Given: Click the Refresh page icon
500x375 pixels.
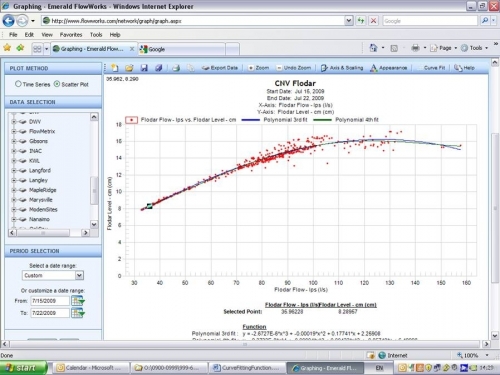Looking at the screenshot, I should click(361, 21).
